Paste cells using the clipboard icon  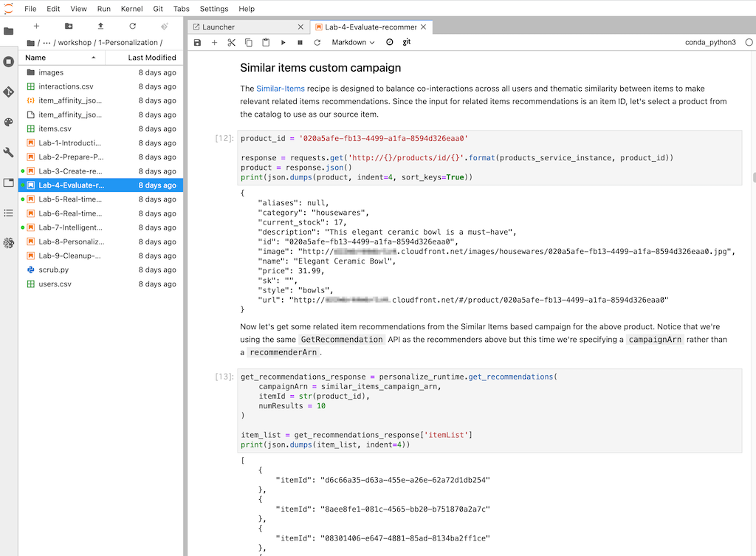pyautogui.click(x=266, y=43)
